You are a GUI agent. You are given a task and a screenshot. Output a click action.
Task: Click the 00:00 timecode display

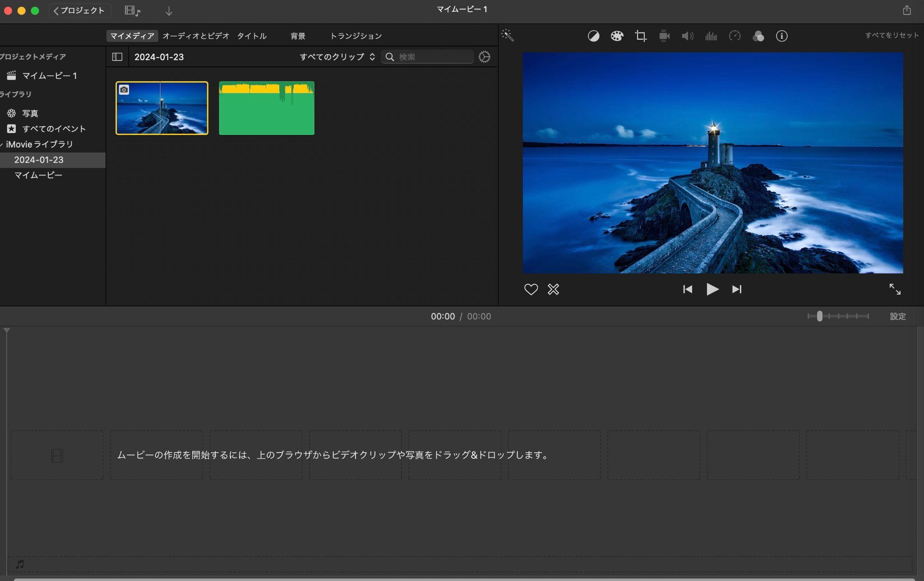(443, 316)
